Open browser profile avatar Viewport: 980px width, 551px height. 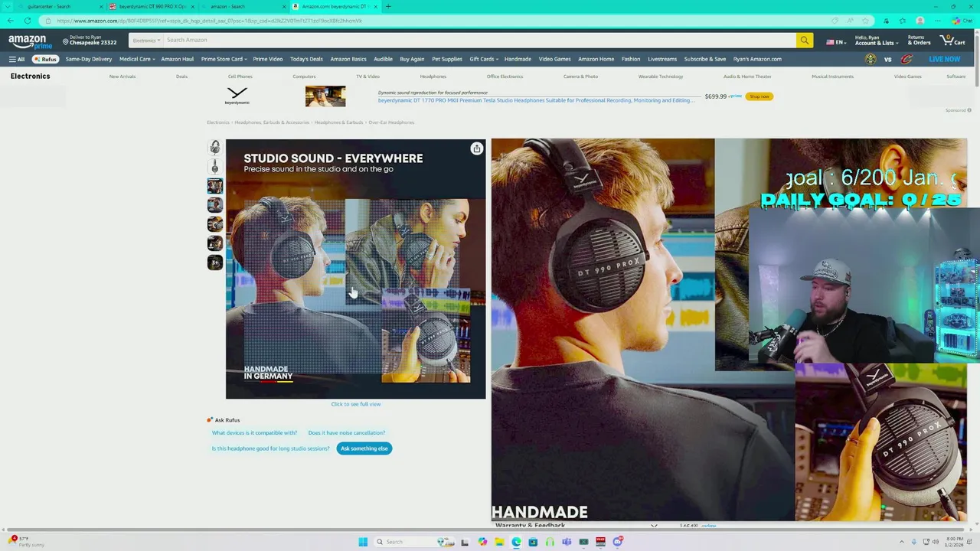click(x=920, y=21)
